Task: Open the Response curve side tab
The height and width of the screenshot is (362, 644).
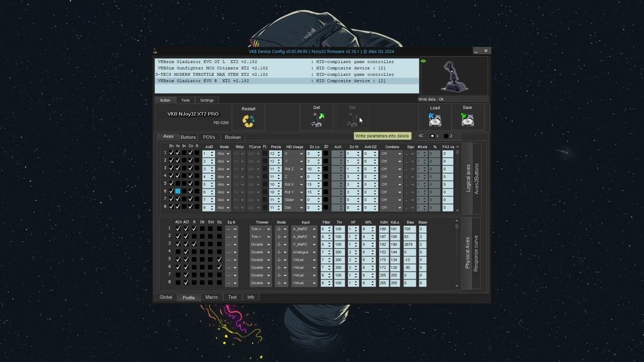Action: [476, 253]
